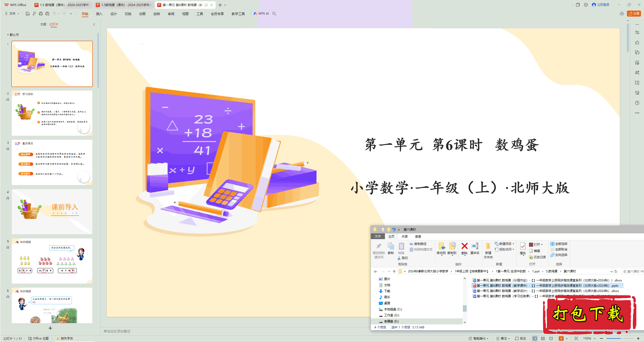
Task: Click the slide panel vertical scrollbar
Action: 98,60
